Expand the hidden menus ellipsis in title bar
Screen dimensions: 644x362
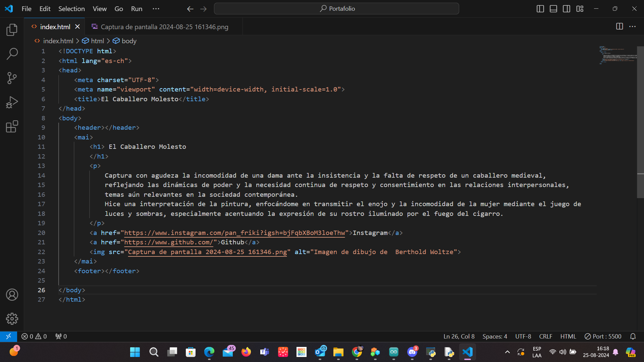point(156,9)
